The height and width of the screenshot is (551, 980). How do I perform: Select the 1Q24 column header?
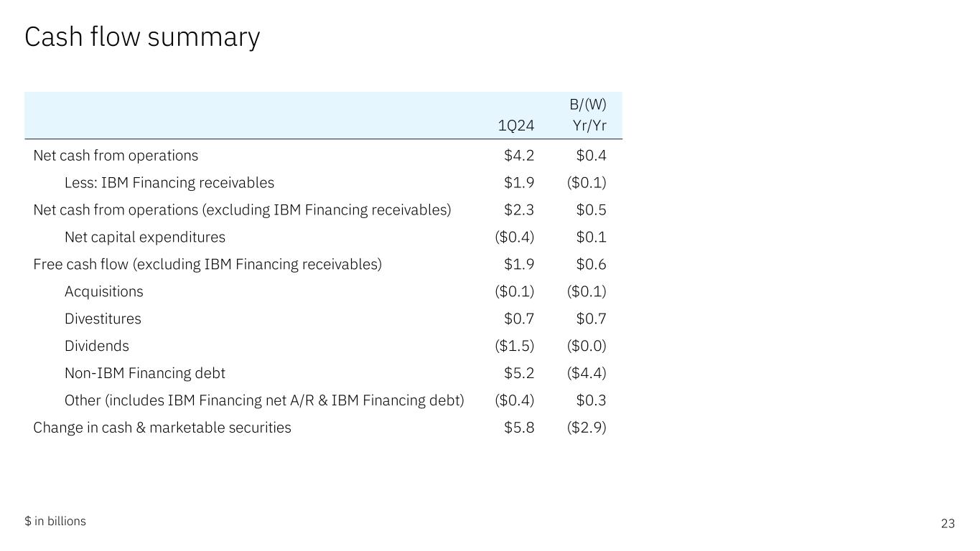point(515,126)
